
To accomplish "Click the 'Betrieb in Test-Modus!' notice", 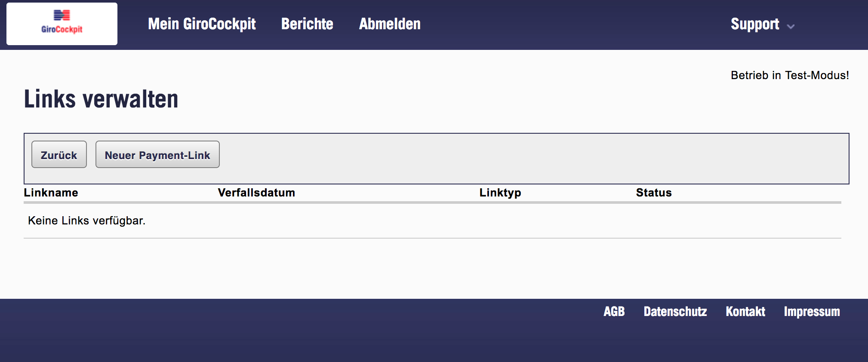I will pos(790,75).
